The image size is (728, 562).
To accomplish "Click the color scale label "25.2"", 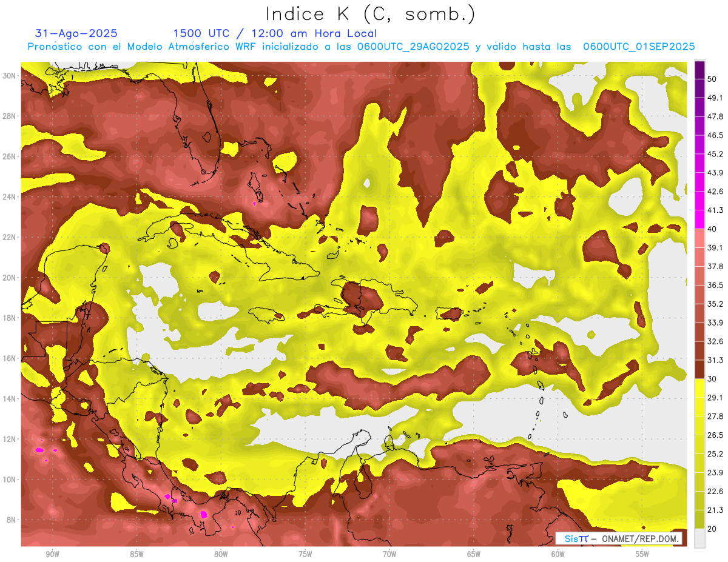I will [715, 454].
